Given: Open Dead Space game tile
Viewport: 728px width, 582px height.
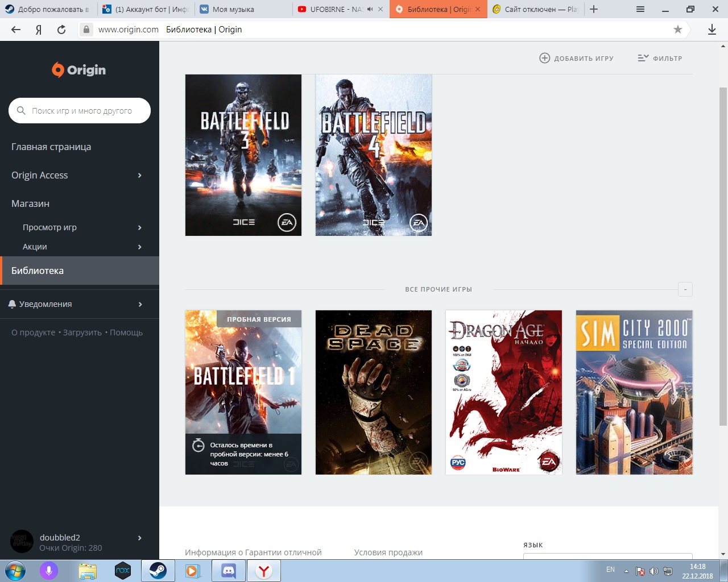Looking at the screenshot, I should pyautogui.click(x=374, y=392).
